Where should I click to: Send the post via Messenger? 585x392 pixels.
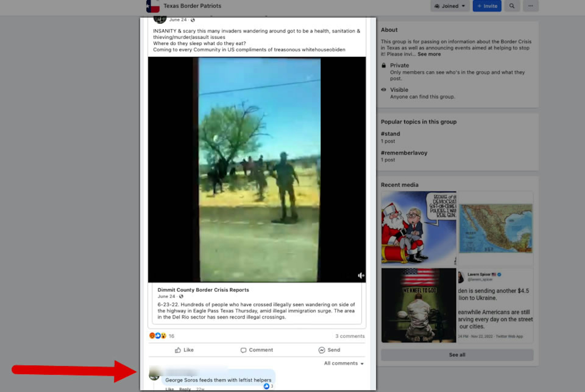(329, 350)
